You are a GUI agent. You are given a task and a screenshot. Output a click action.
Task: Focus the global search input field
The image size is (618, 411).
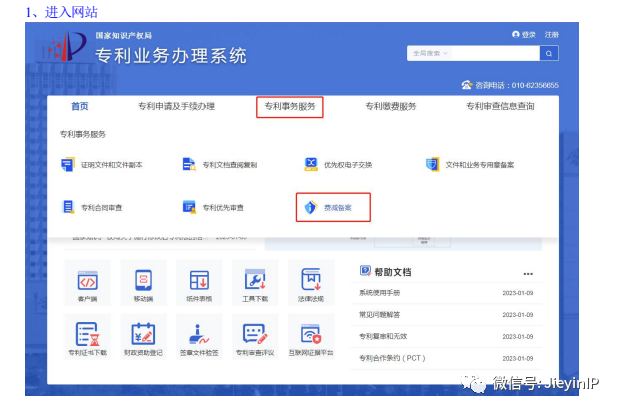tap(495, 53)
